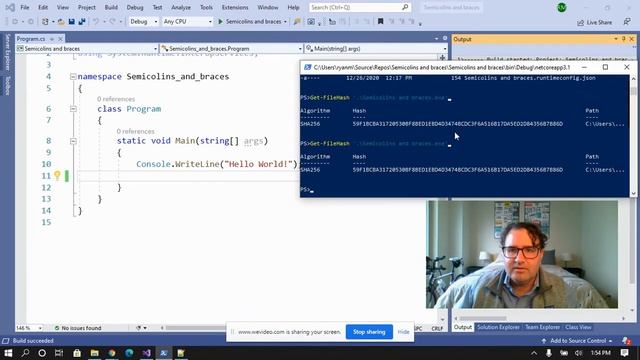
Task: Open Debug configuration dropdown
Action: 143,22
